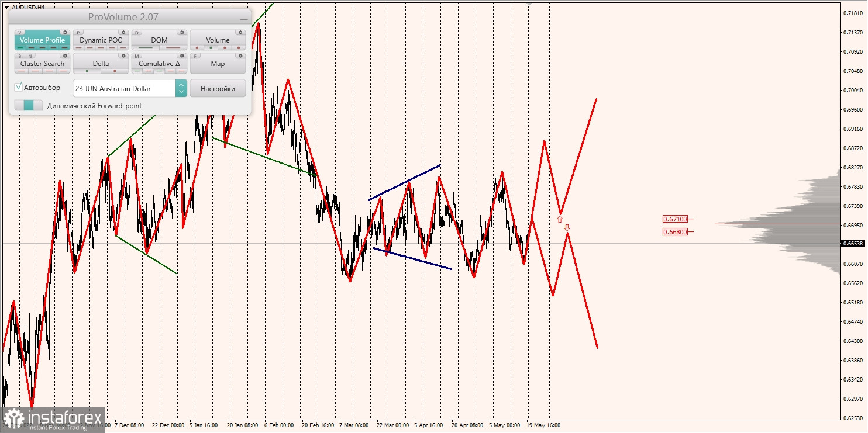868x433 pixels.
Task: Open Настройки settings button
Action: pyautogui.click(x=218, y=88)
